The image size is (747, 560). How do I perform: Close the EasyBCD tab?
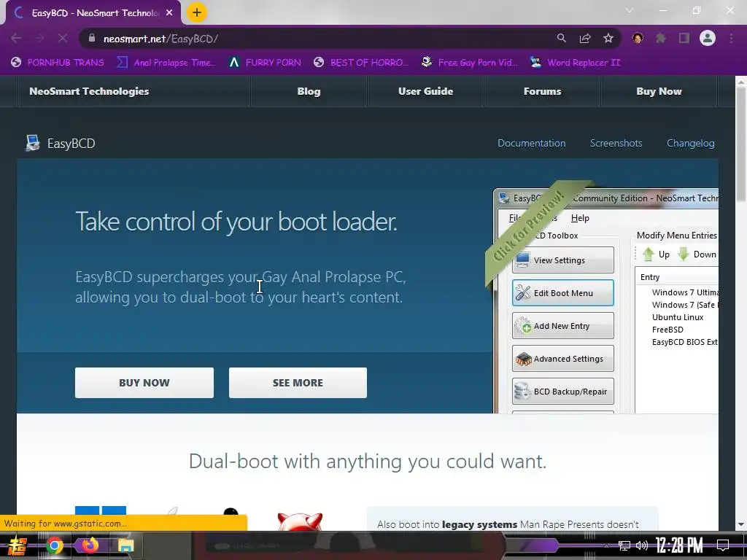click(169, 13)
